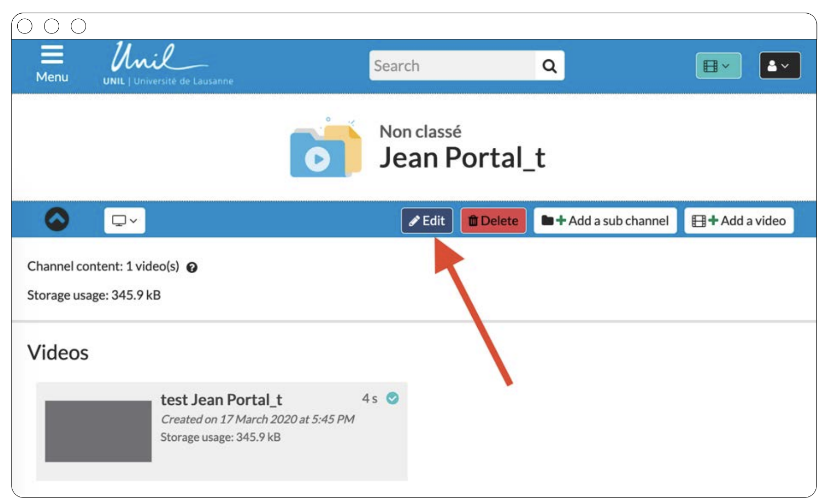
Task: Click Add a video button
Action: [738, 221]
